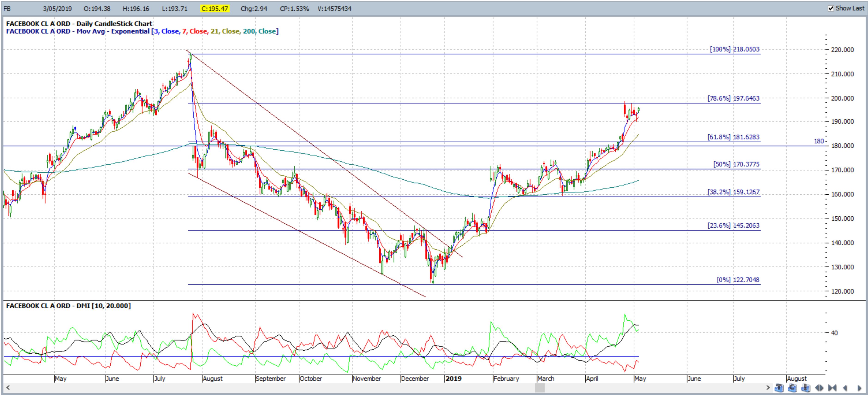868x395 pixels.
Task: Click the September label on time axis
Action: tap(271, 379)
